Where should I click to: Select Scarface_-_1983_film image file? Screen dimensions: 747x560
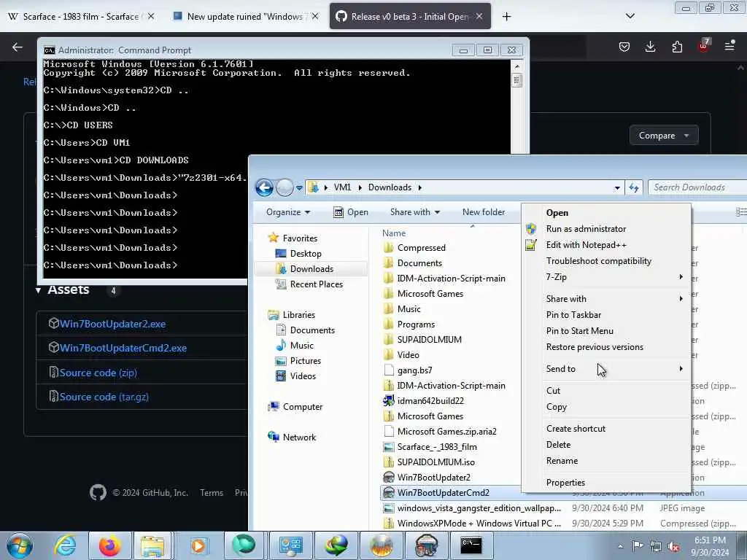point(437,447)
